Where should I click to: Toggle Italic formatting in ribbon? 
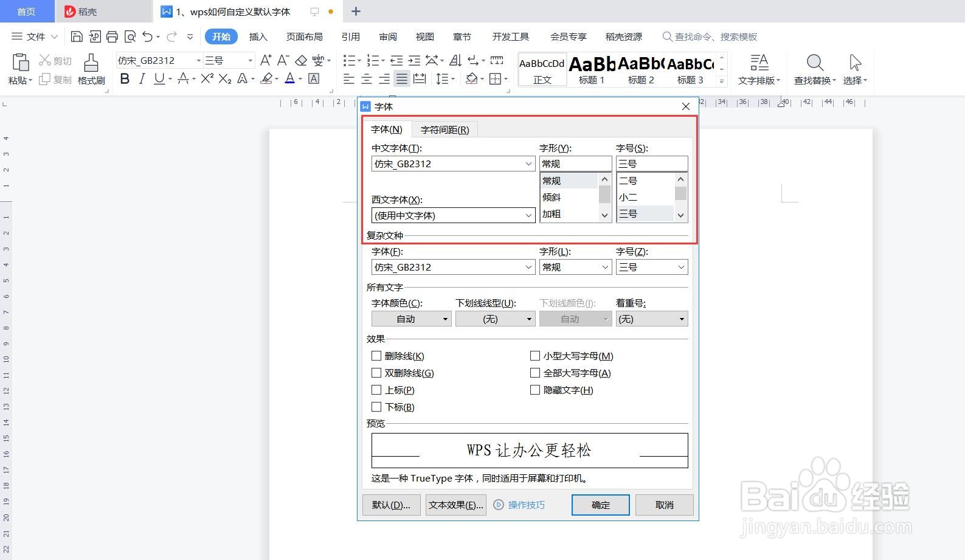click(142, 78)
